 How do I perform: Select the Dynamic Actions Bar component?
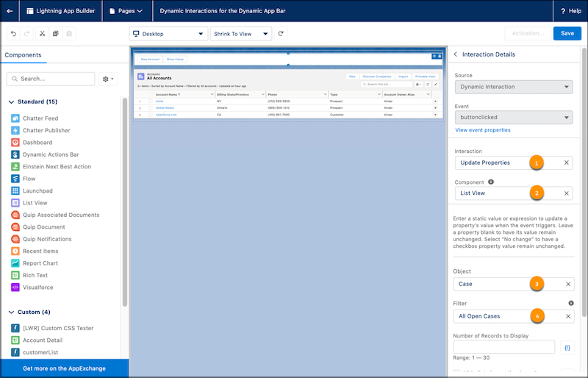tap(45, 154)
